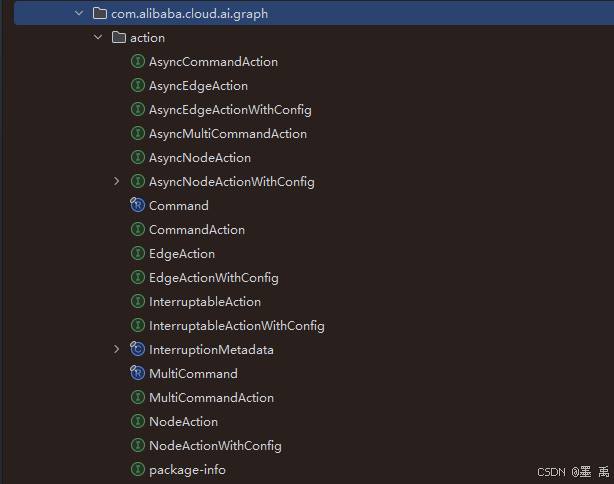Click the AsyncEdgeAction interface icon
Viewport: 614px width, 484px height.
pyautogui.click(x=138, y=85)
